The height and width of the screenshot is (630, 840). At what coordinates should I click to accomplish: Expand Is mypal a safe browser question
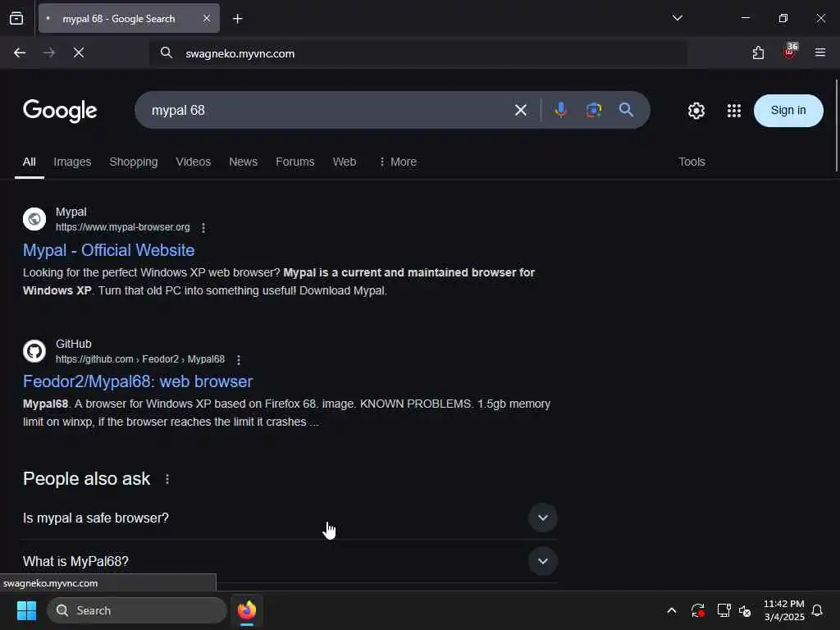click(x=290, y=518)
